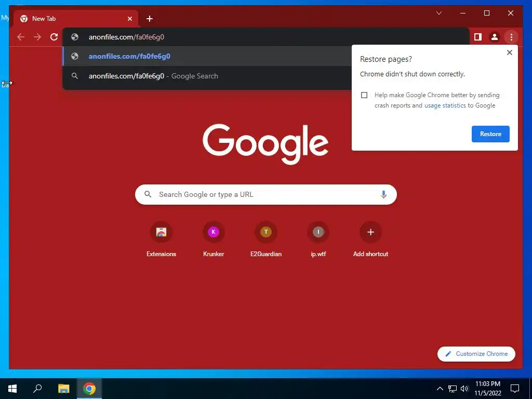
Task: Open the Krunker shortcut
Action: click(x=214, y=239)
